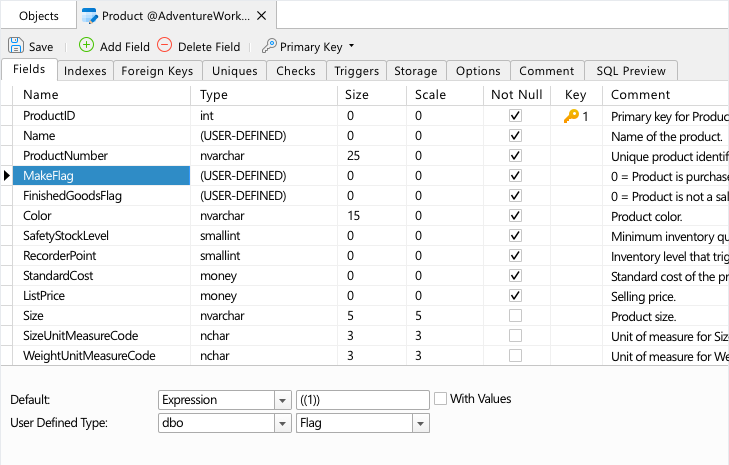Select the StandardCost field name
This screenshot has width=729, height=465.
point(58,276)
